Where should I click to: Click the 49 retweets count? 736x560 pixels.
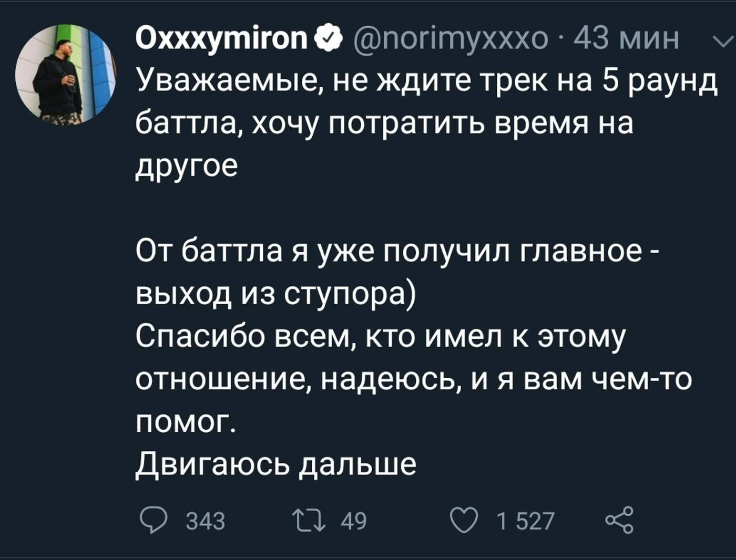click(353, 521)
